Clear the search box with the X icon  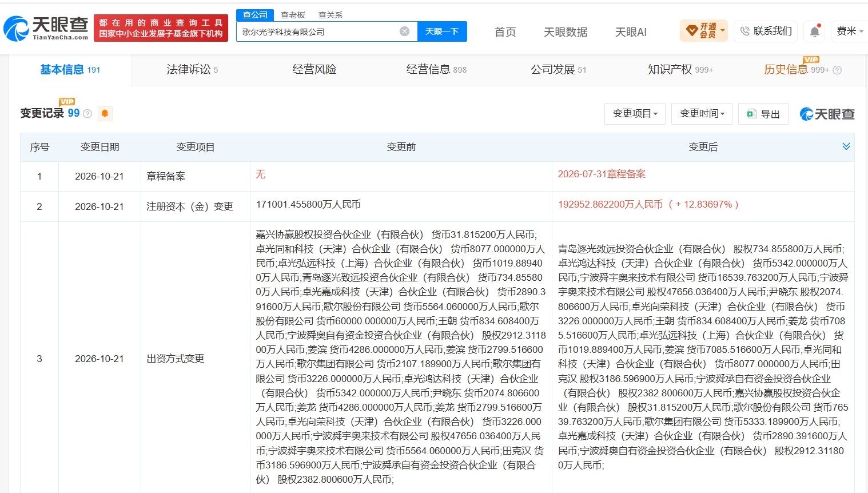(x=404, y=31)
